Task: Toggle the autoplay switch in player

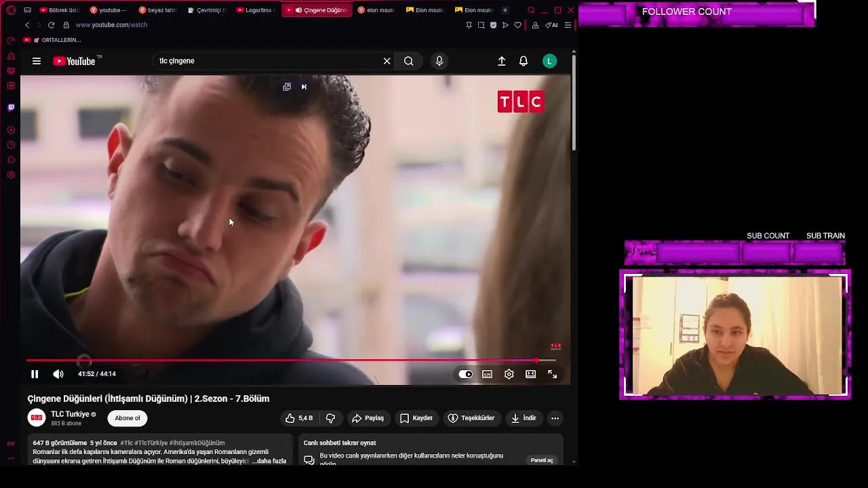Action: 465,374
